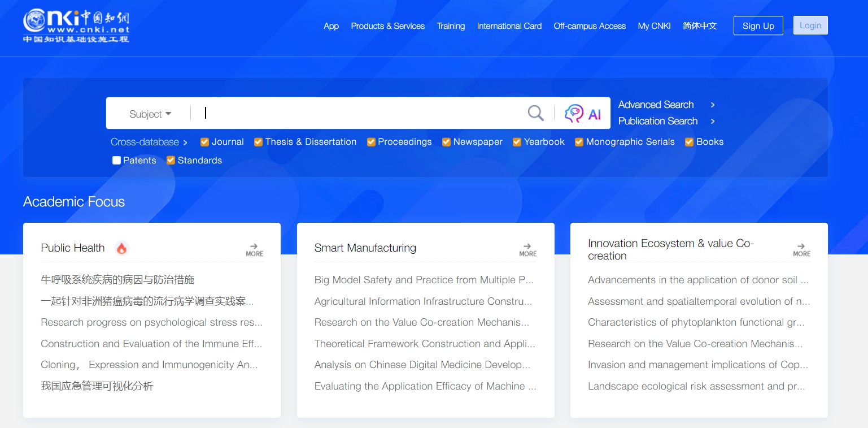Viewport: 868px width, 428px height.
Task: Click the magnifying glass search icon
Action: (535, 113)
